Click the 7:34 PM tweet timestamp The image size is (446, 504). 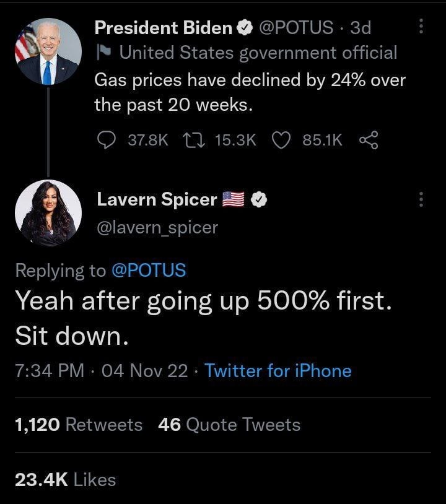[48, 371]
